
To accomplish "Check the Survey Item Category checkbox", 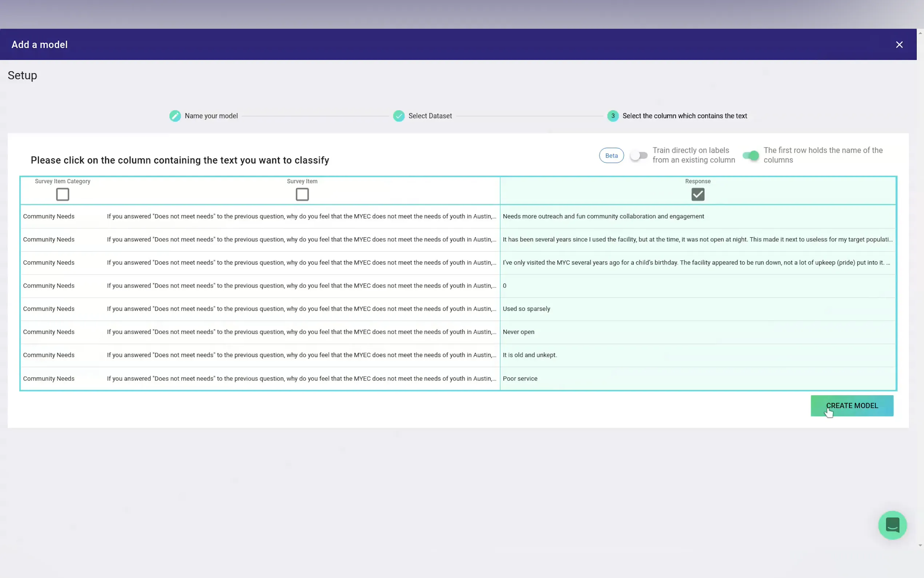I will tap(63, 195).
